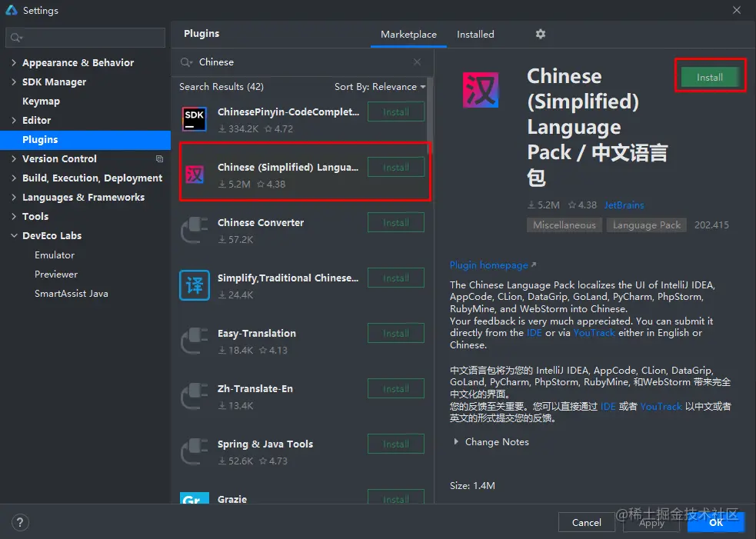This screenshot has width=756, height=539.
Task: Select Keymap in settings tree
Action: (x=41, y=101)
